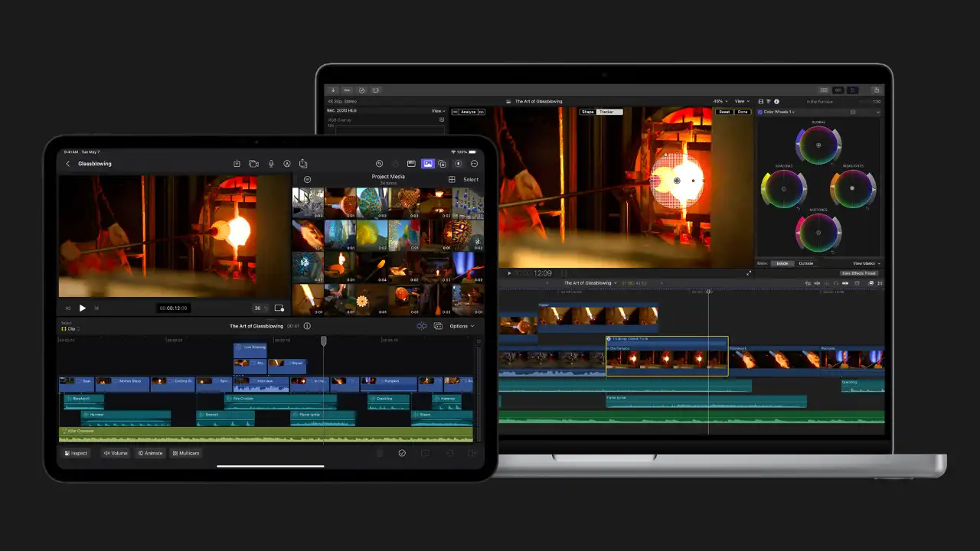
Task: Select the Outside mask option
Action: [806, 263]
